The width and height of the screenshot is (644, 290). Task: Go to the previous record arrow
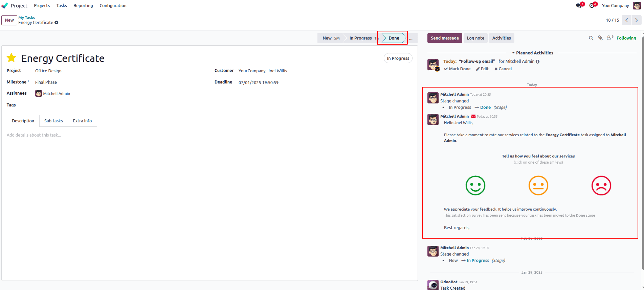coord(627,20)
